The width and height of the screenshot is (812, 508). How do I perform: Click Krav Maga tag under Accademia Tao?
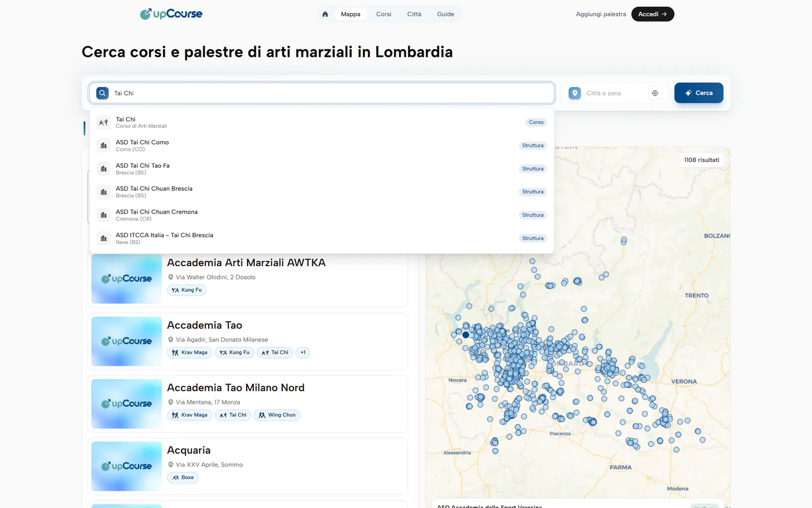point(190,353)
